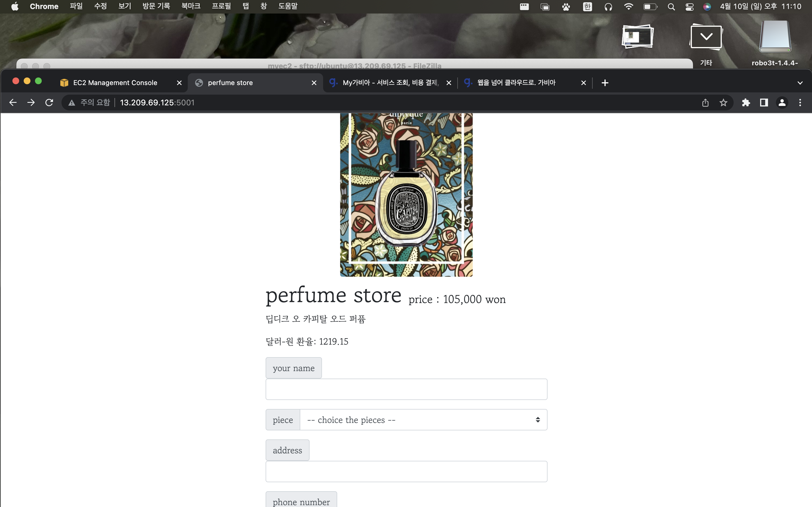Viewport: 812px width, 507px height.
Task: Bookmark this page with star icon
Action: (723, 103)
